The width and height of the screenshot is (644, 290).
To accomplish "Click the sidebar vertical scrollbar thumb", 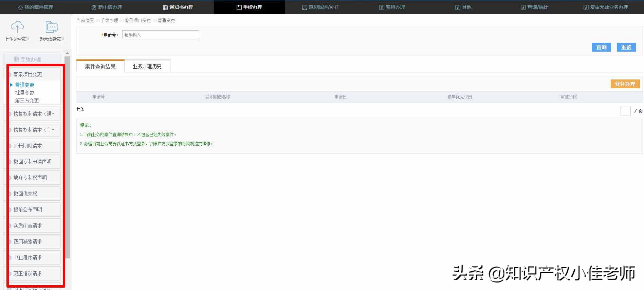I will coord(67,157).
